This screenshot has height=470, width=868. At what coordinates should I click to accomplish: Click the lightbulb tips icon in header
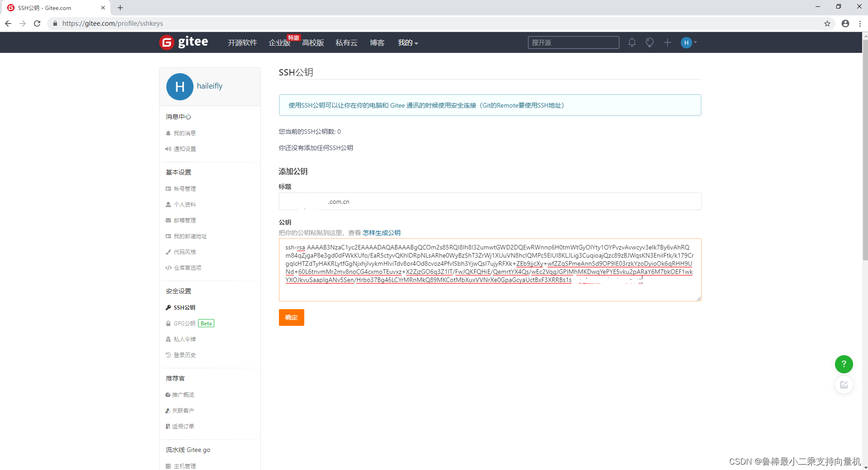pyautogui.click(x=650, y=42)
